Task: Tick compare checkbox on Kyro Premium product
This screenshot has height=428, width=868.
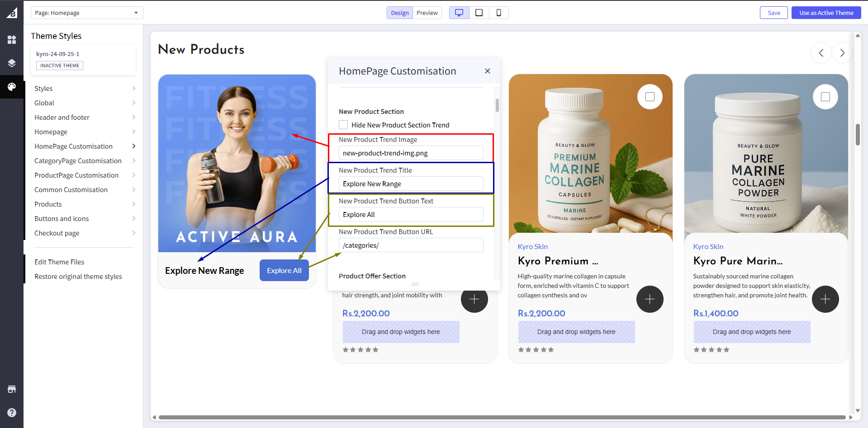Action: click(x=650, y=97)
